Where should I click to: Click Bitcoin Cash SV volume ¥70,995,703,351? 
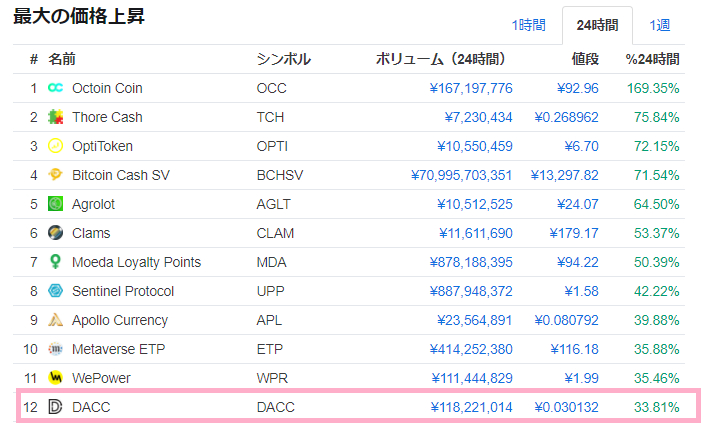pos(461,175)
